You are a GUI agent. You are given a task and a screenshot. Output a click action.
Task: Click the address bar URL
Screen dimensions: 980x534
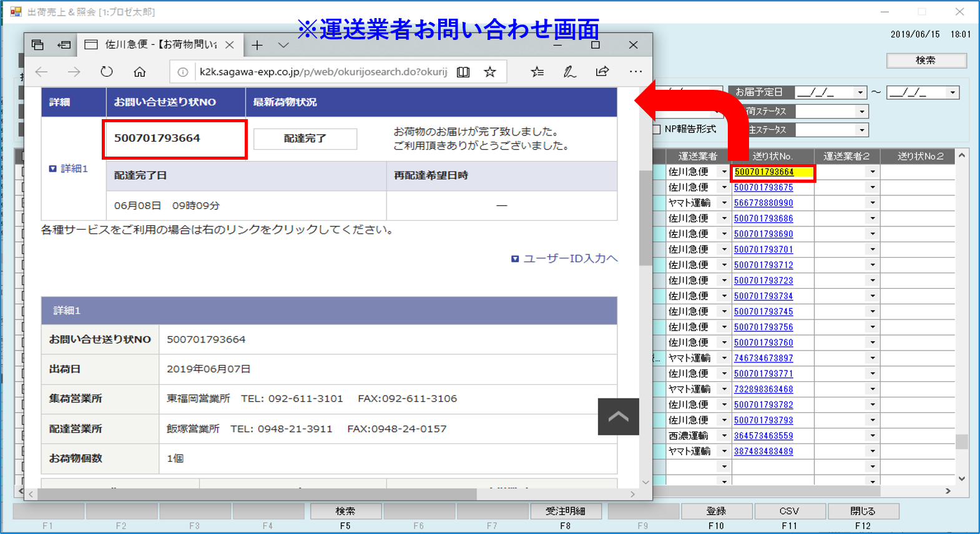click(x=323, y=72)
